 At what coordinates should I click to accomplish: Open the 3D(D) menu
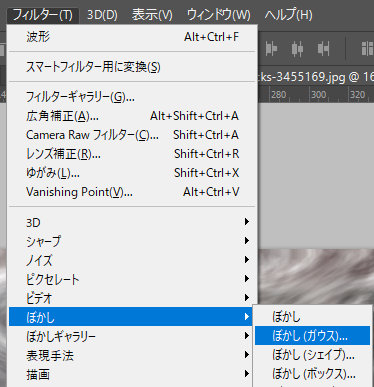click(x=102, y=15)
